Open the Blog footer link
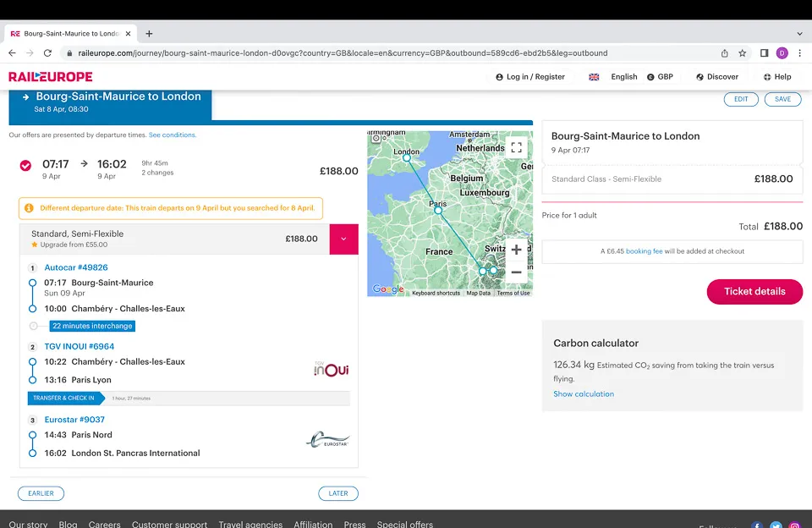 point(68,524)
